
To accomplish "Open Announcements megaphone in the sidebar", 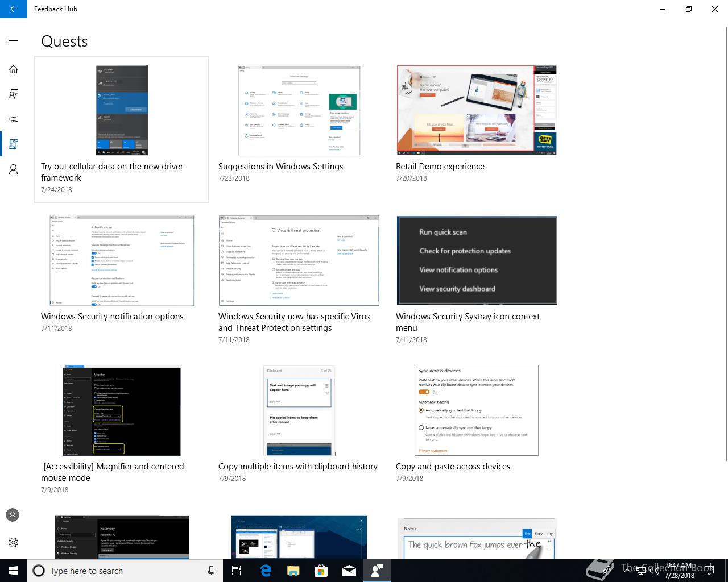I will pyautogui.click(x=14, y=119).
